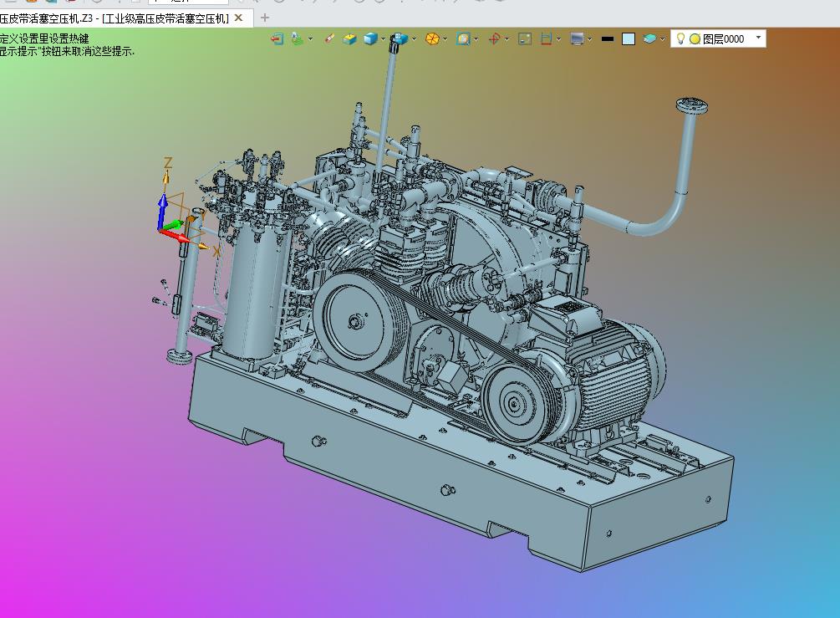The image size is (840, 618).
Task: Expand the arrow beside monitor icon
Action: 590,39
